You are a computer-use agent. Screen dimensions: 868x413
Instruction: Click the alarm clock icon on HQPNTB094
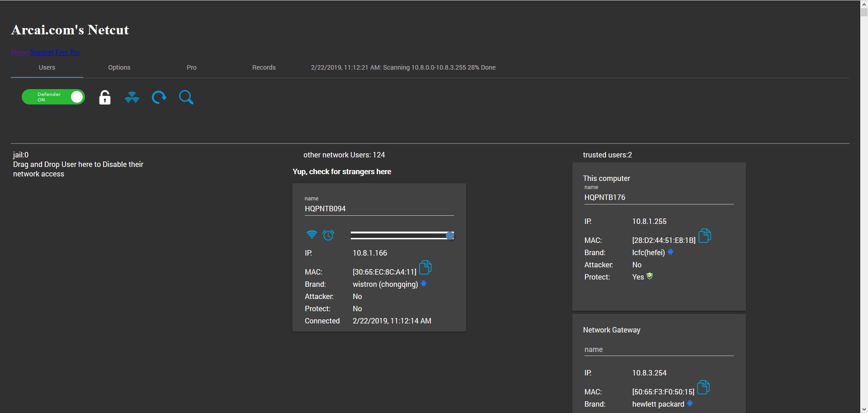tap(328, 235)
